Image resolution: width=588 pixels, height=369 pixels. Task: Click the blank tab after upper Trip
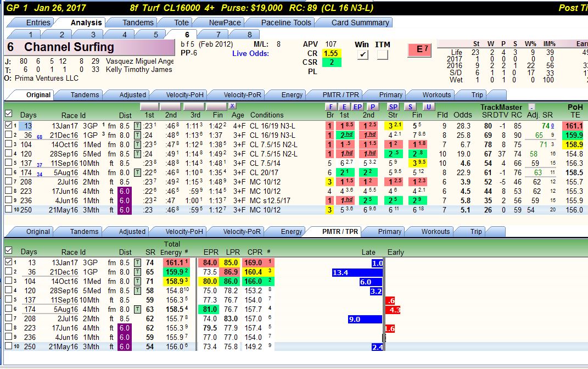pyautogui.click(x=497, y=95)
